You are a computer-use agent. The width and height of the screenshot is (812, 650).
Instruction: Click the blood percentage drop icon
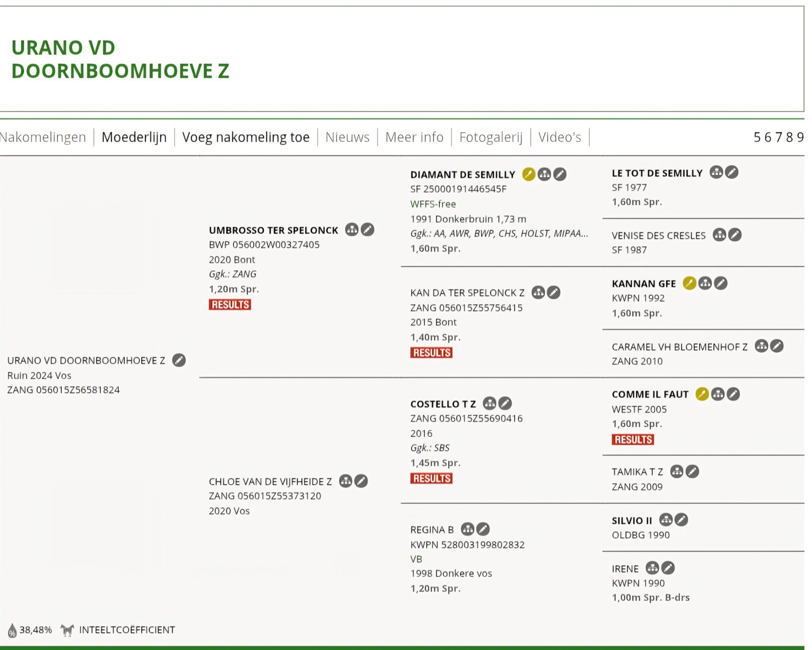point(12,630)
